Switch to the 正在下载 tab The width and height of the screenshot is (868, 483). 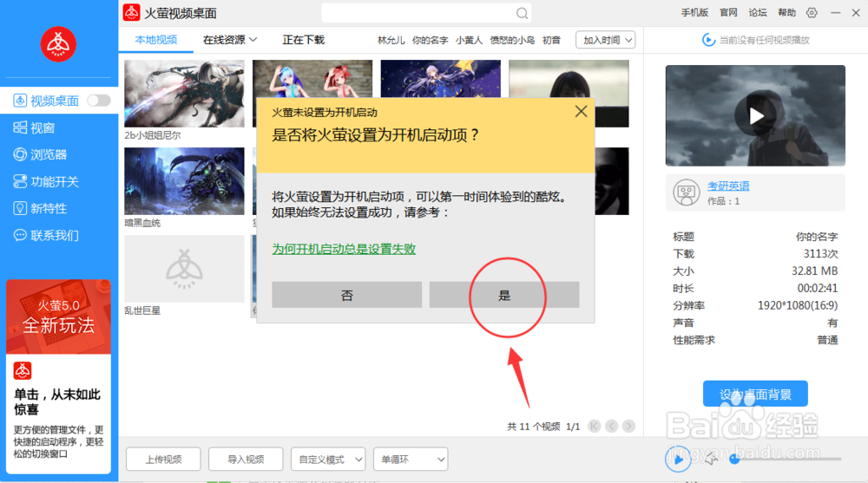click(303, 40)
